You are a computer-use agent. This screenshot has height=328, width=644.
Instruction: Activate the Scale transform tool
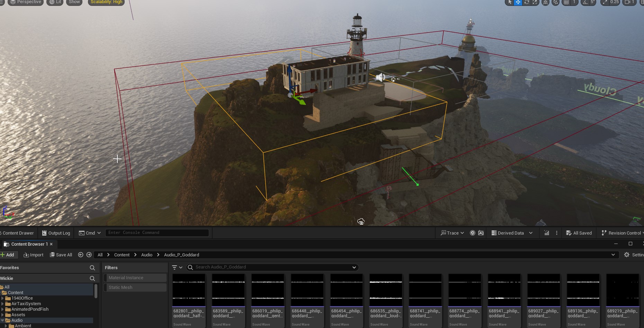click(535, 2)
